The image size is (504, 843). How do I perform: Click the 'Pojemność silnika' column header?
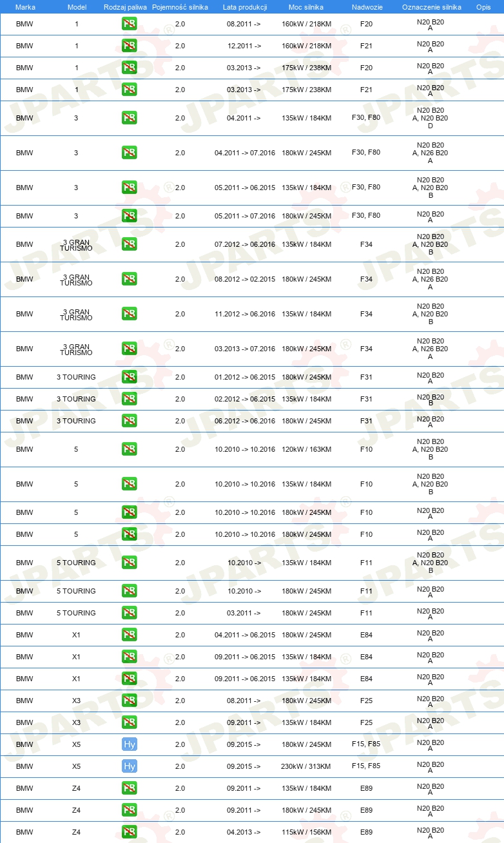(x=180, y=7)
